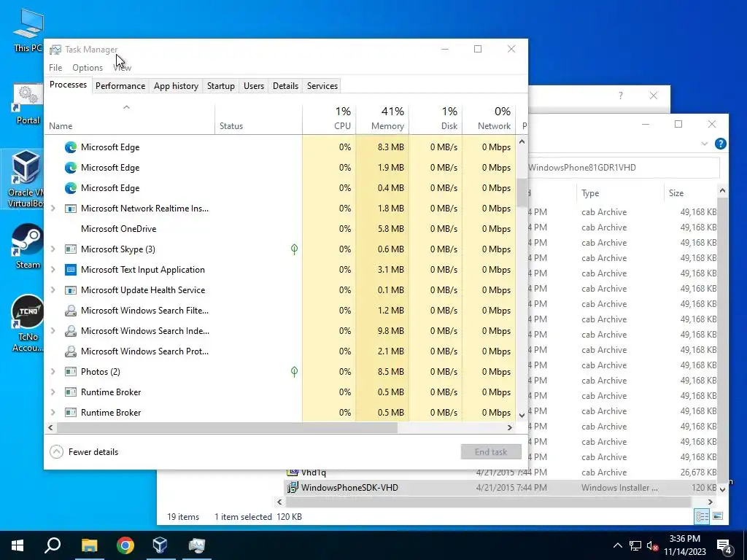Show hidden tray icons chevron
This screenshot has width=747, height=560.
coord(617,545)
